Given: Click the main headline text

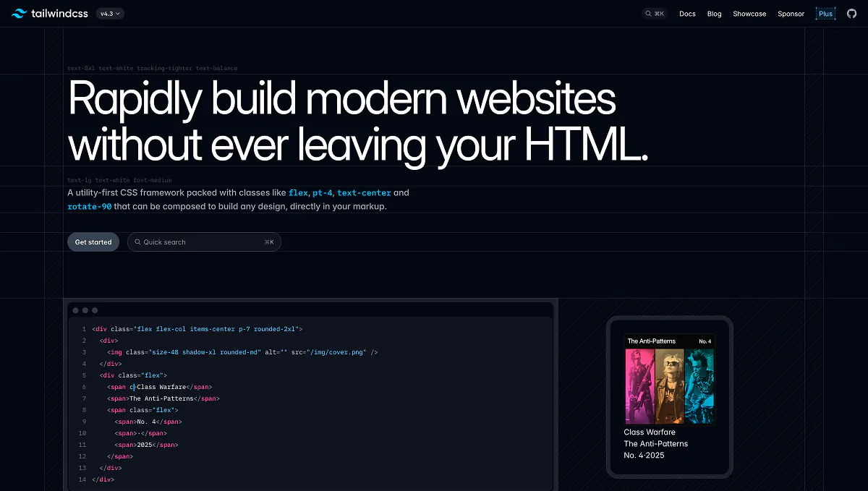Looking at the screenshot, I should [358, 121].
